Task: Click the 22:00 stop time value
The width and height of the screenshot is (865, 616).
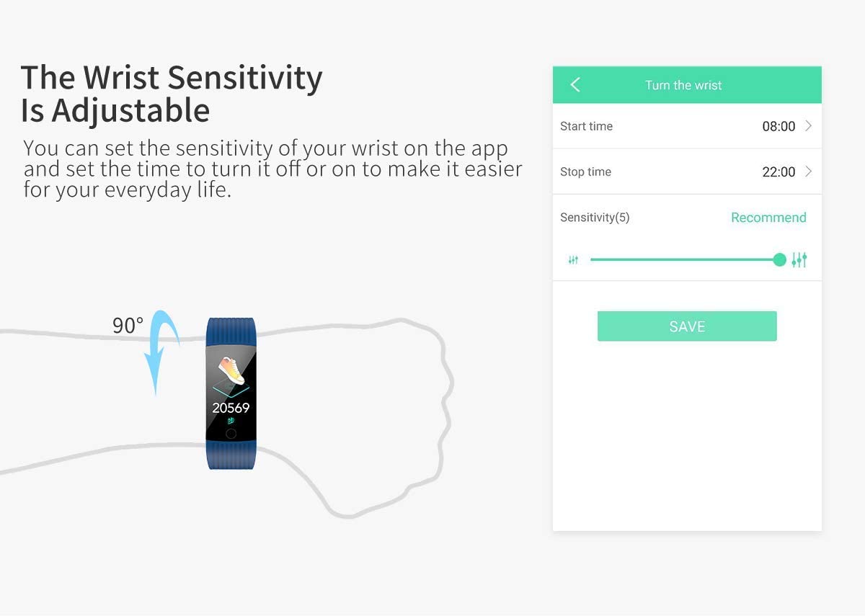Action: coord(778,171)
